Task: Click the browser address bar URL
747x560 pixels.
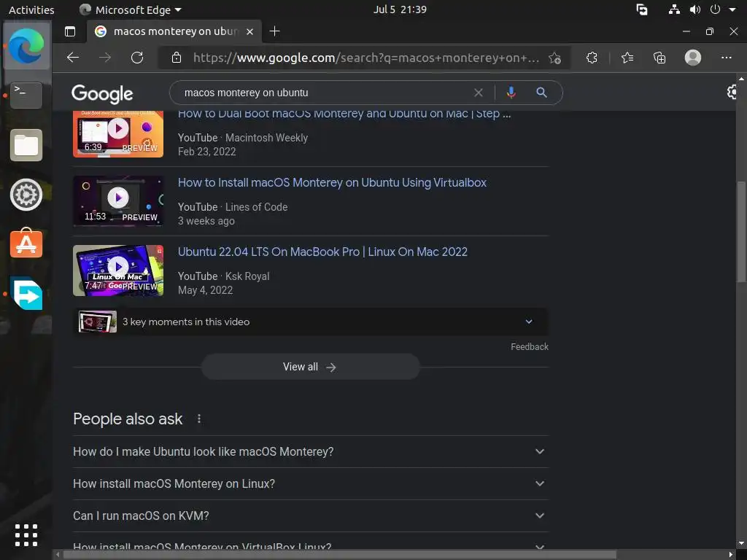Action: click(366, 58)
